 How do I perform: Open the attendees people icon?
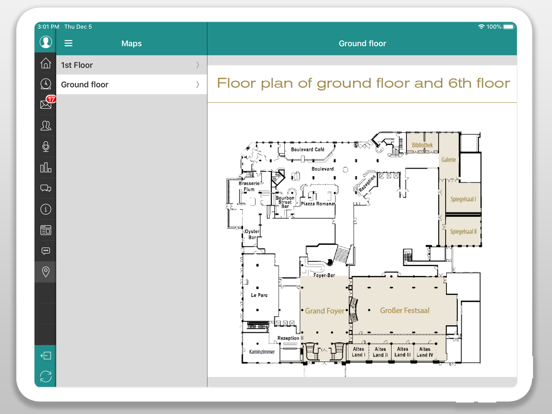(45, 126)
